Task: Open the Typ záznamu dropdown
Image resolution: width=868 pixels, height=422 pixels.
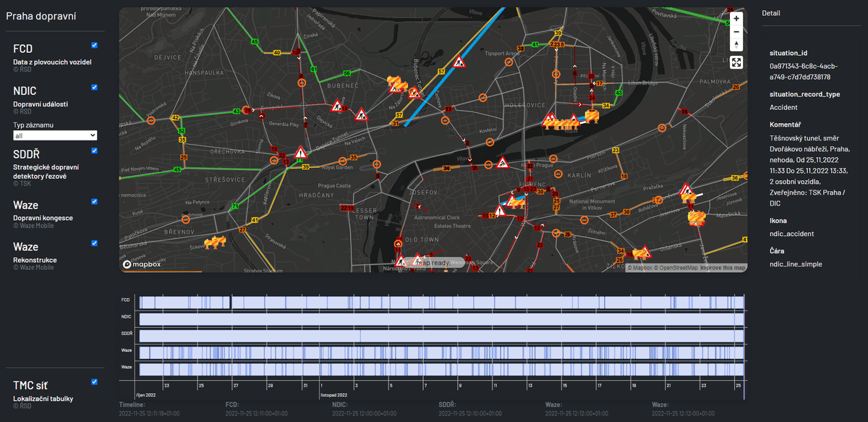Action: click(x=55, y=135)
